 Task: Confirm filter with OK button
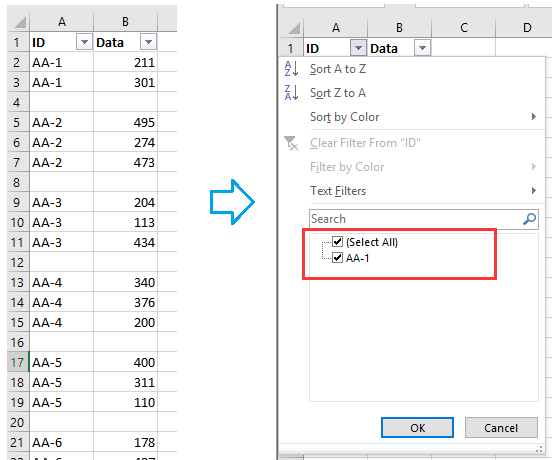pos(417,427)
